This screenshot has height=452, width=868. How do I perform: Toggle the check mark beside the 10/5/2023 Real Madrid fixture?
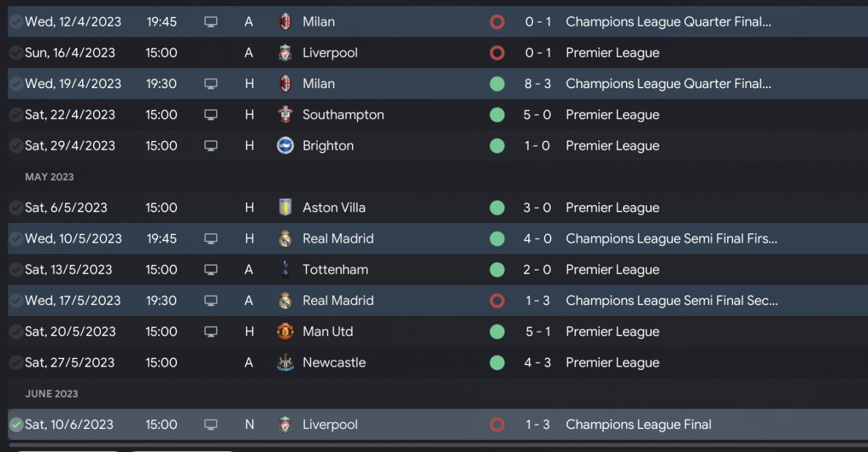pyautogui.click(x=16, y=239)
